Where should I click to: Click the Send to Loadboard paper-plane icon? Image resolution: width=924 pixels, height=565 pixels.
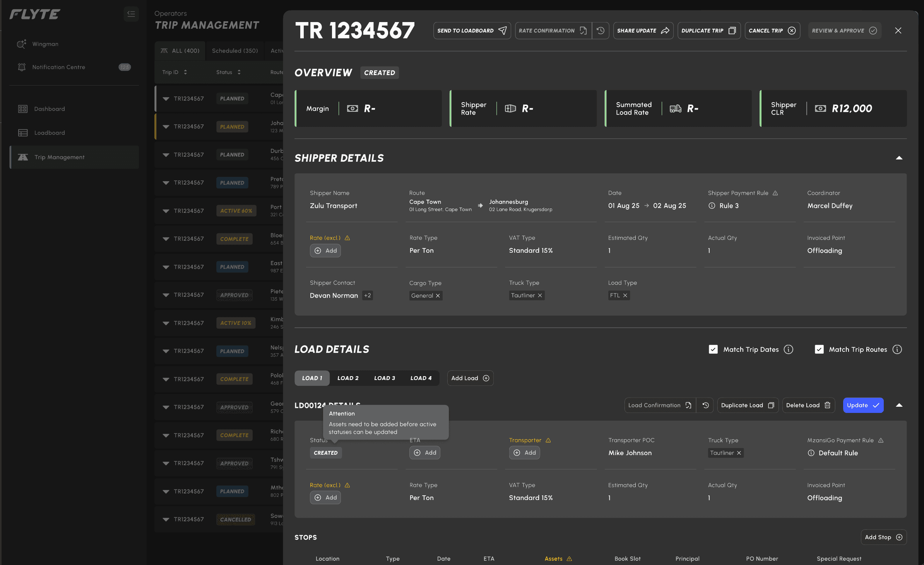pyautogui.click(x=503, y=30)
